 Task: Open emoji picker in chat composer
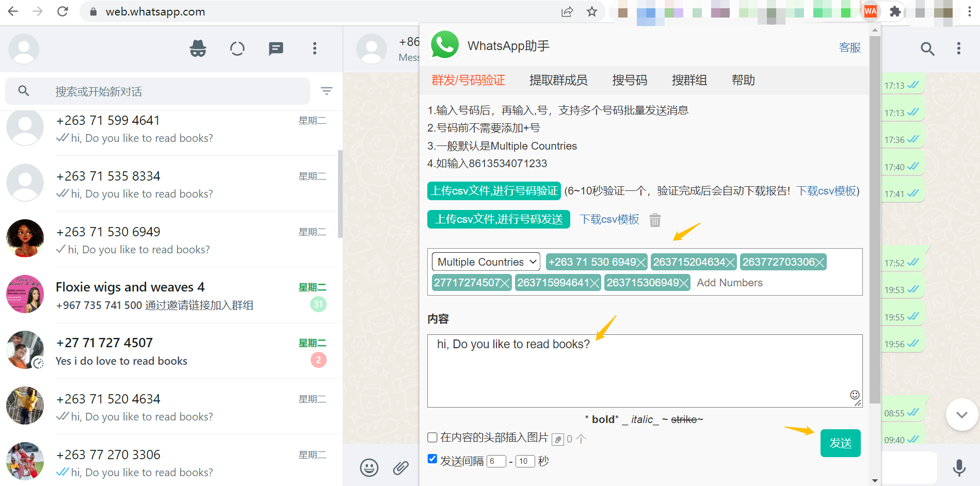369,468
